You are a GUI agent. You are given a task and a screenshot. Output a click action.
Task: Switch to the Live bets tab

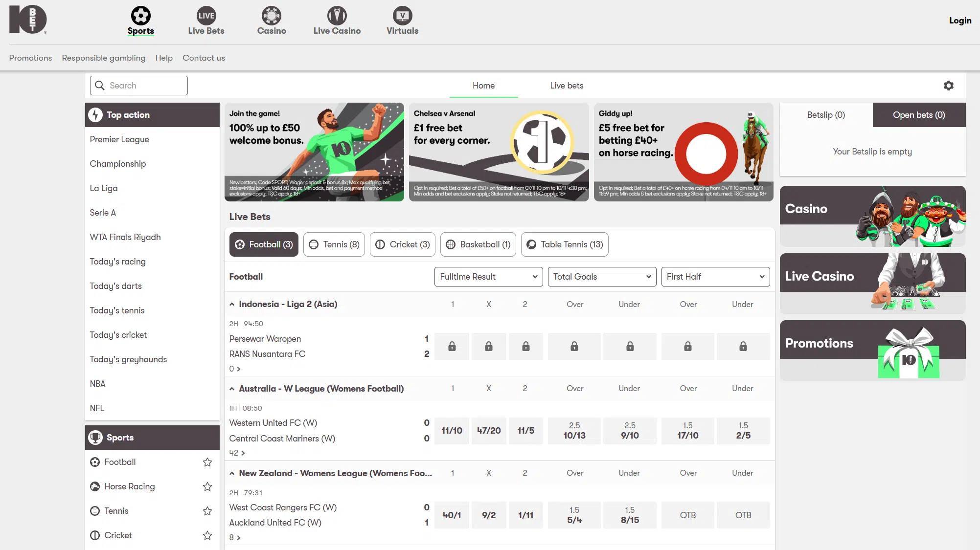pyautogui.click(x=567, y=86)
